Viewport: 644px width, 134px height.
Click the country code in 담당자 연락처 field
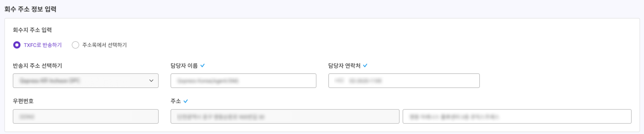[x=339, y=81]
